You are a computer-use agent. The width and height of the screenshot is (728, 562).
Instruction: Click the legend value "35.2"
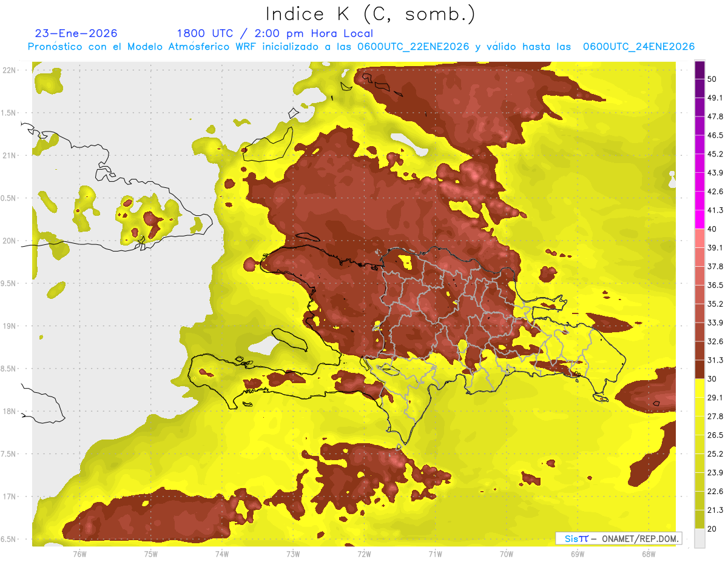[x=715, y=304]
